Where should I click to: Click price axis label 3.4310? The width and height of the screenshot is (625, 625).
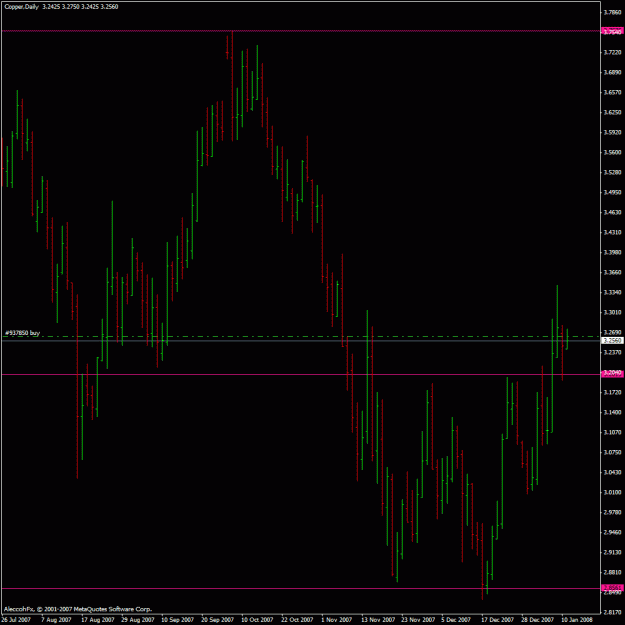coord(612,232)
